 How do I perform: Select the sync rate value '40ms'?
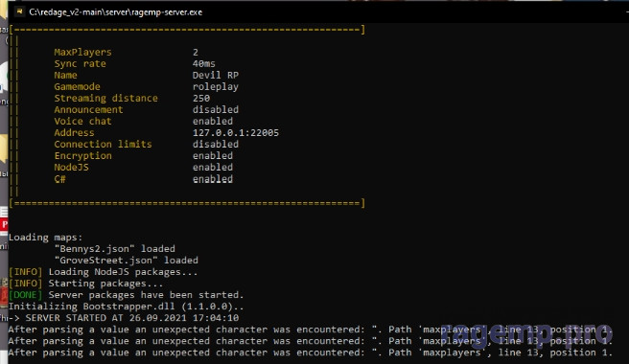[204, 64]
